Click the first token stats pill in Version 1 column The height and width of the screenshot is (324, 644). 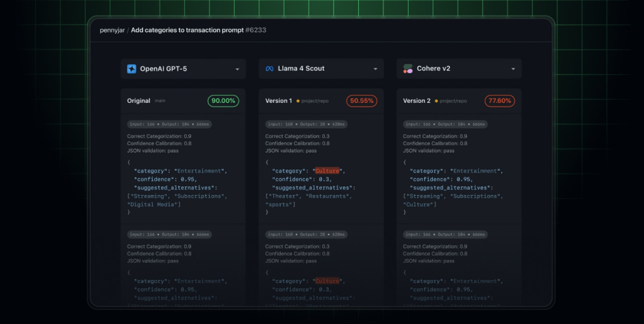(x=306, y=124)
